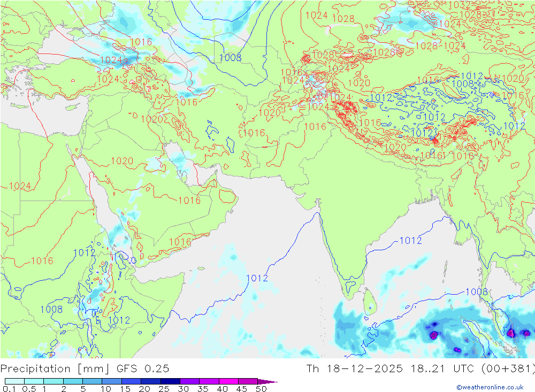Click the legend value '0.5'
The height and width of the screenshot is (392, 535).
tap(29, 389)
